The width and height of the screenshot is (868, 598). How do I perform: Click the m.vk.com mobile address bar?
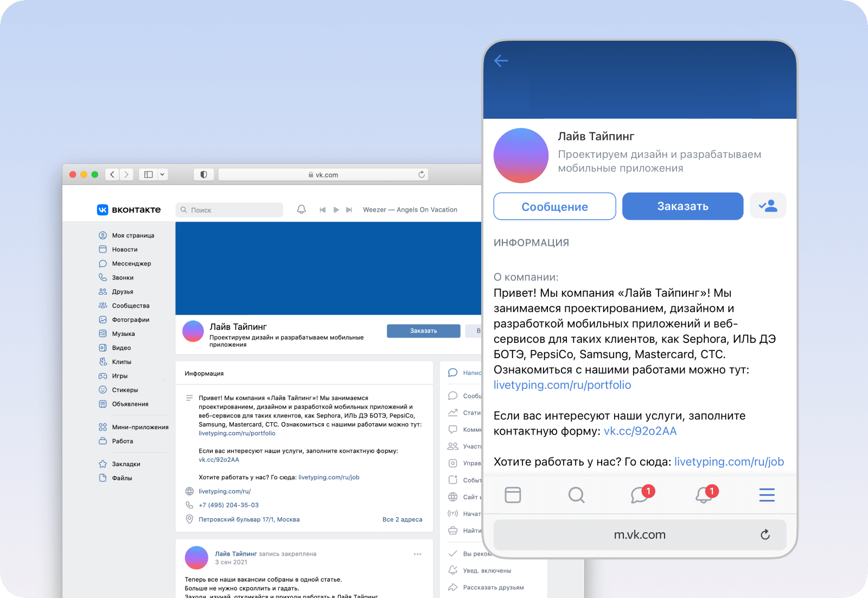640,535
